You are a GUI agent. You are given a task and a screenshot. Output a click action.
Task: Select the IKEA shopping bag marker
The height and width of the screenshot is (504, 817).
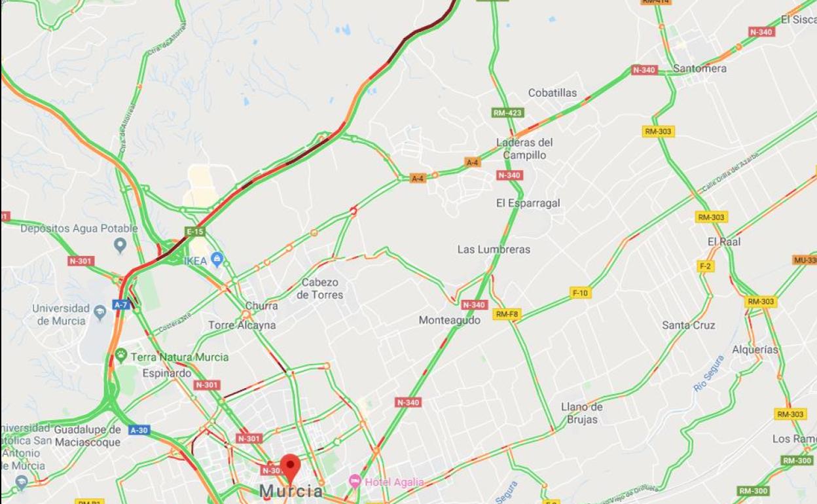click(217, 260)
